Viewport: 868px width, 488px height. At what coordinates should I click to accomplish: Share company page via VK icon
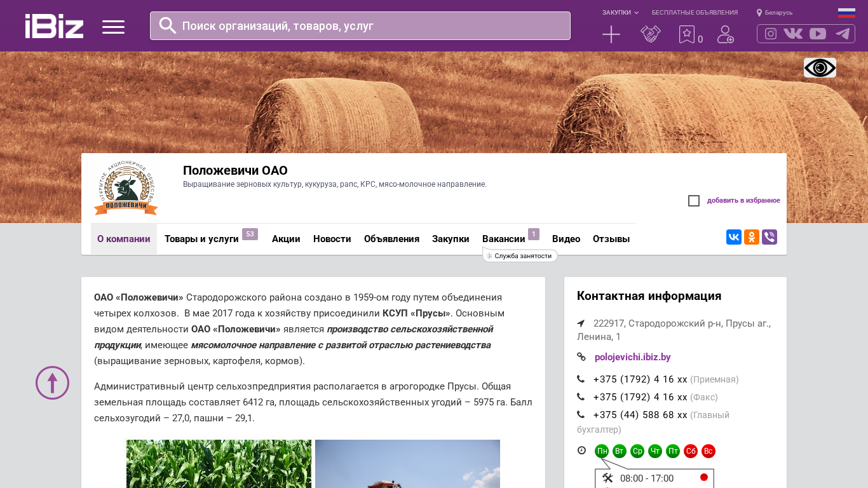coord(734,237)
